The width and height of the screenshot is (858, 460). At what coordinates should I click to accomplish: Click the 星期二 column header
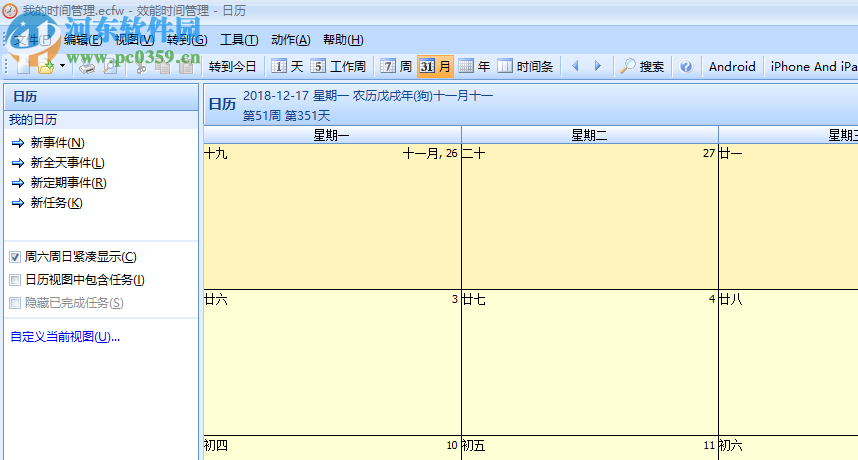coord(590,135)
